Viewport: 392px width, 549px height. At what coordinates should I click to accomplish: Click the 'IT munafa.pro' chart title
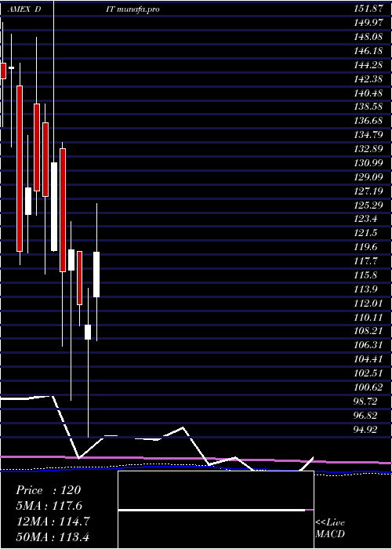[132, 9]
